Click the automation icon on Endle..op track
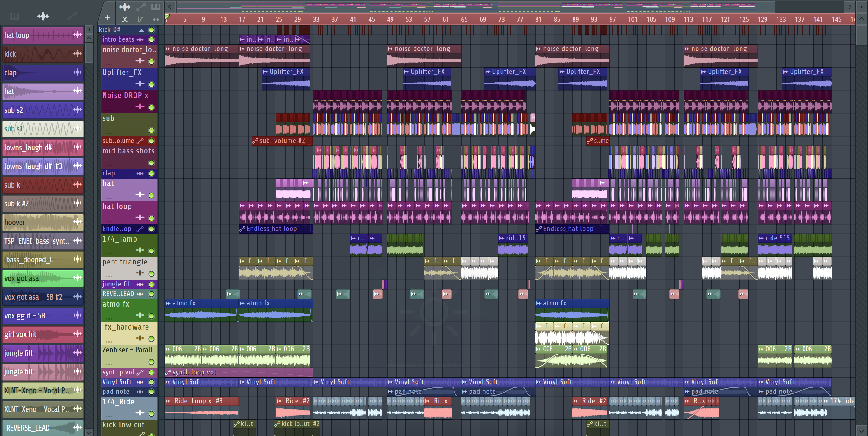The width and height of the screenshot is (868, 436). 140,229
